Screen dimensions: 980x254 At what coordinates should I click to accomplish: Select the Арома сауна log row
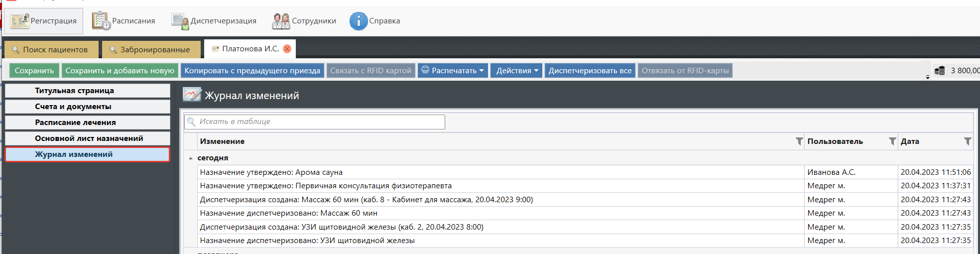498,172
